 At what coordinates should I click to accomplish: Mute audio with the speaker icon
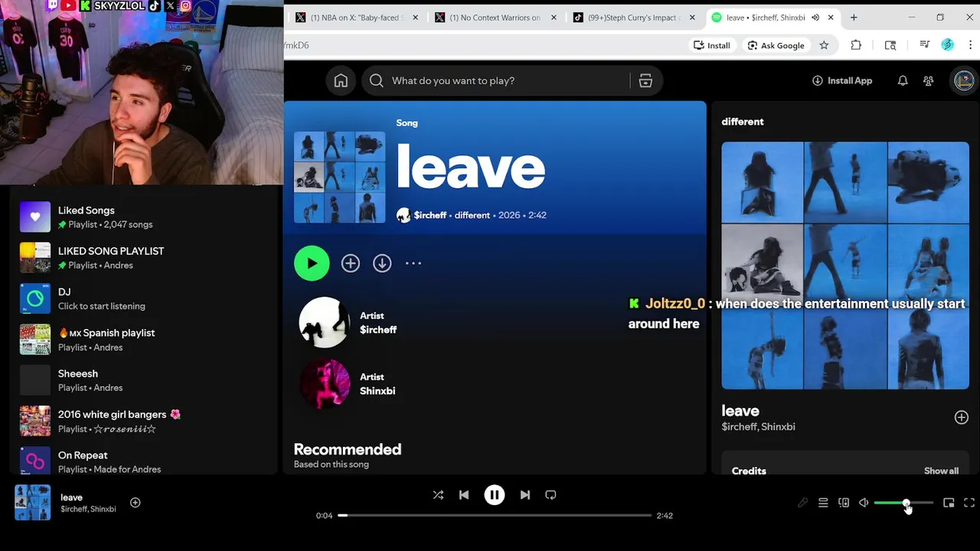(x=864, y=503)
